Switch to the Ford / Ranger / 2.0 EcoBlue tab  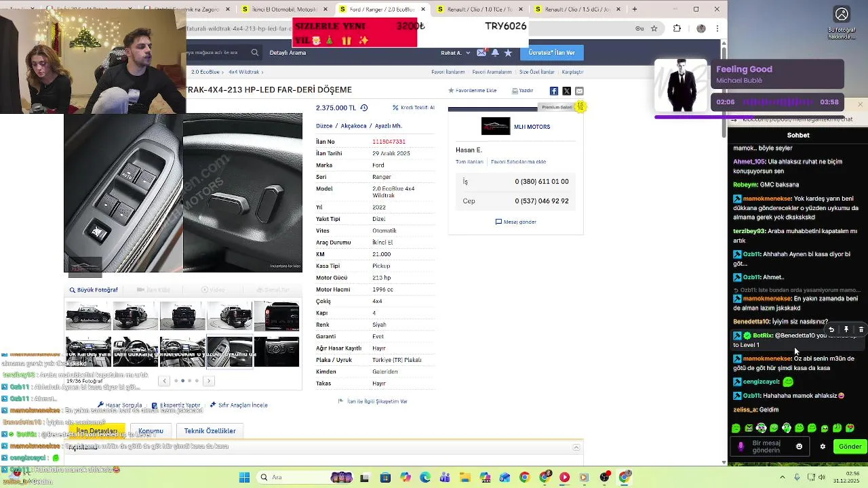pyautogui.click(x=382, y=9)
